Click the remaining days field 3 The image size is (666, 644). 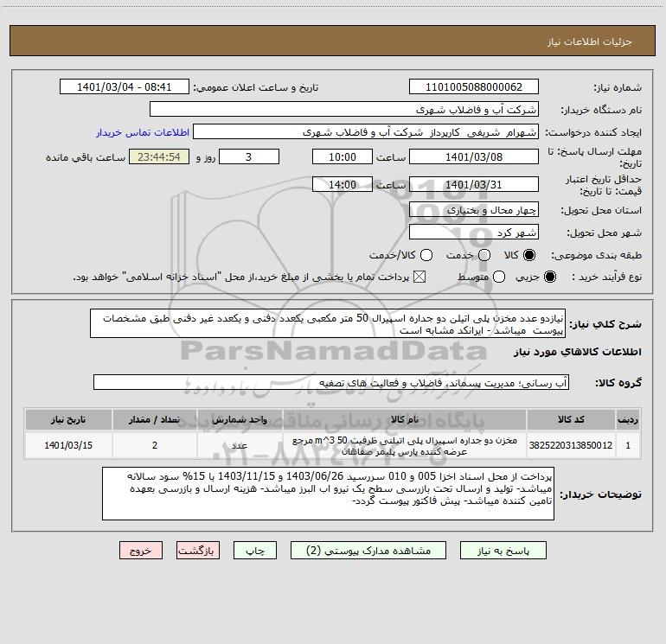[x=249, y=156]
